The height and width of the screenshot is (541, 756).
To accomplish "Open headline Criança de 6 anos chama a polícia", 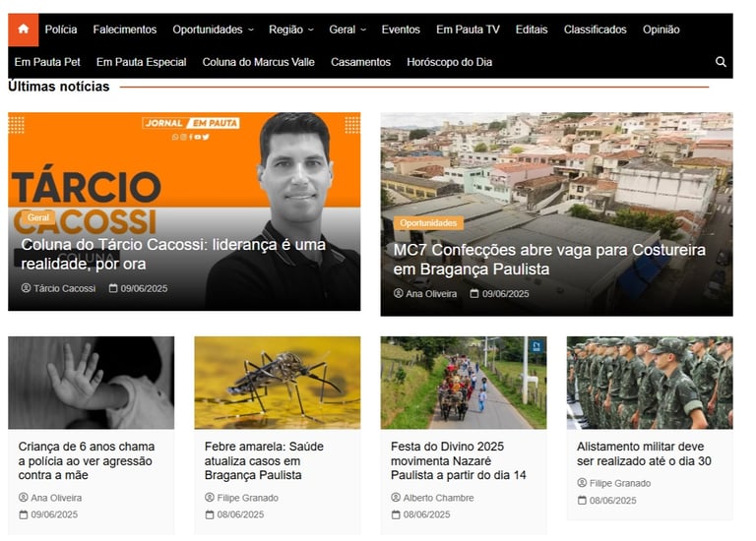I will coord(87,460).
